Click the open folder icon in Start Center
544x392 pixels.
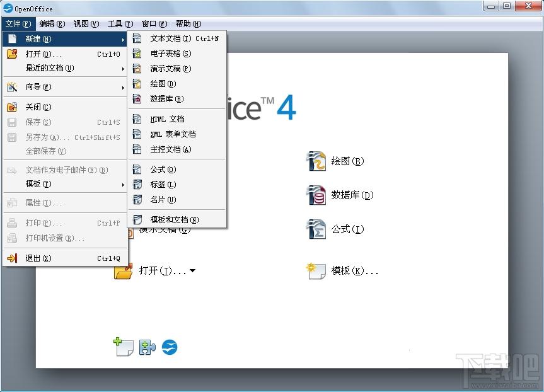click(124, 271)
